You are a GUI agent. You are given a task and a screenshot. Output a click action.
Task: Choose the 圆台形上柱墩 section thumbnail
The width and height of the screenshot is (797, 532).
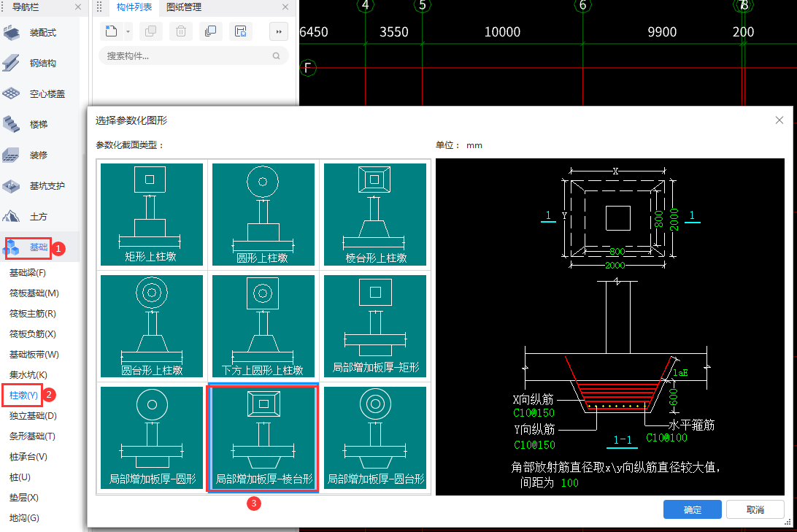click(152, 326)
